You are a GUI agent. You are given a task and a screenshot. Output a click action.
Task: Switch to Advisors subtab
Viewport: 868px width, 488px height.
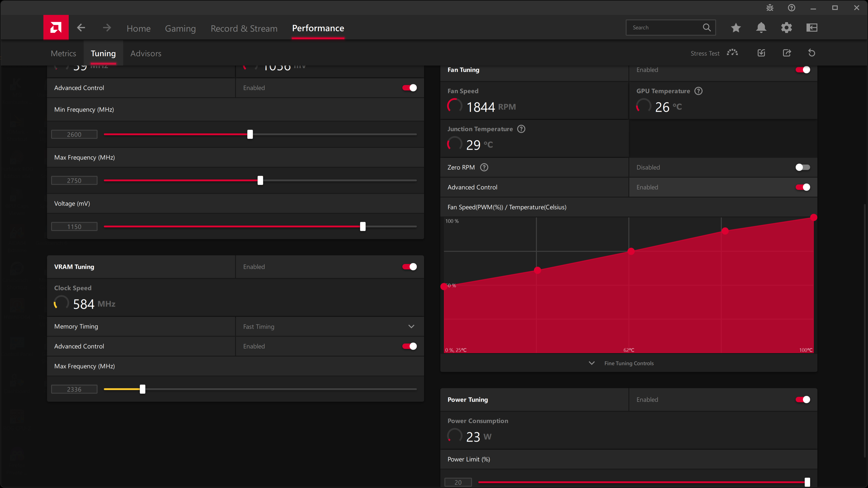146,53
